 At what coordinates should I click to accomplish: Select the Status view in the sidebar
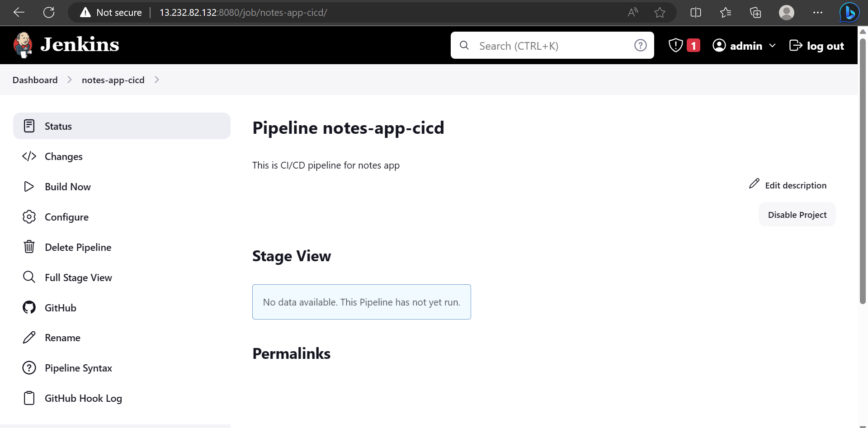[58, 126]
